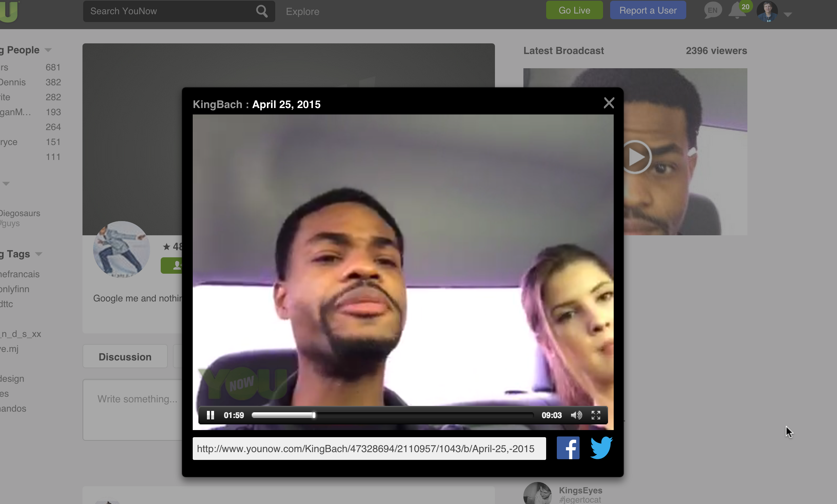Expand the Tags sidebar dropdown

(39, 254)
